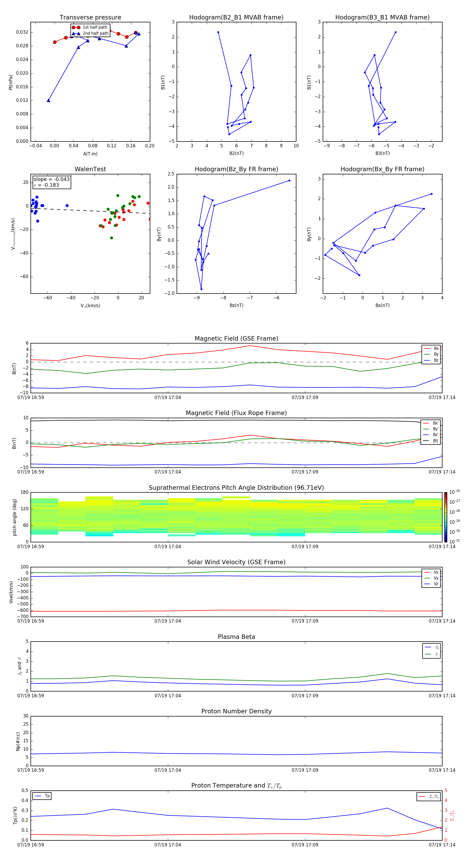
Task: Click topmost point in B3_B1 hodogram
Action: (x=395, y=32)
